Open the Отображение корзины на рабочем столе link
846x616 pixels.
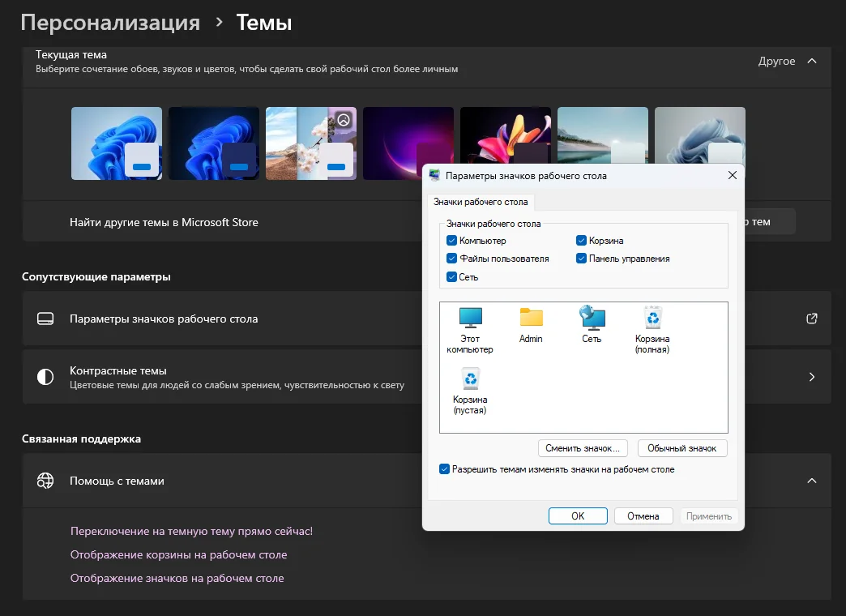178,555
